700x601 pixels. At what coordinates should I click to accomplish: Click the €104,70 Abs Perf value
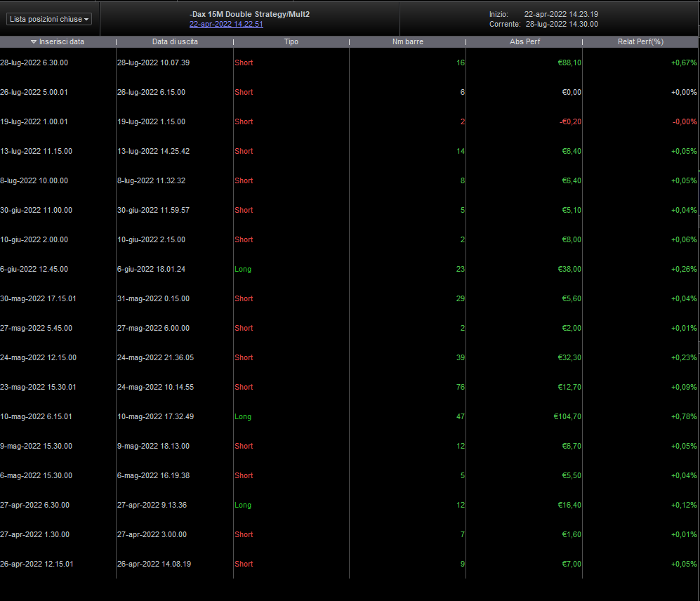coord(567,416)
